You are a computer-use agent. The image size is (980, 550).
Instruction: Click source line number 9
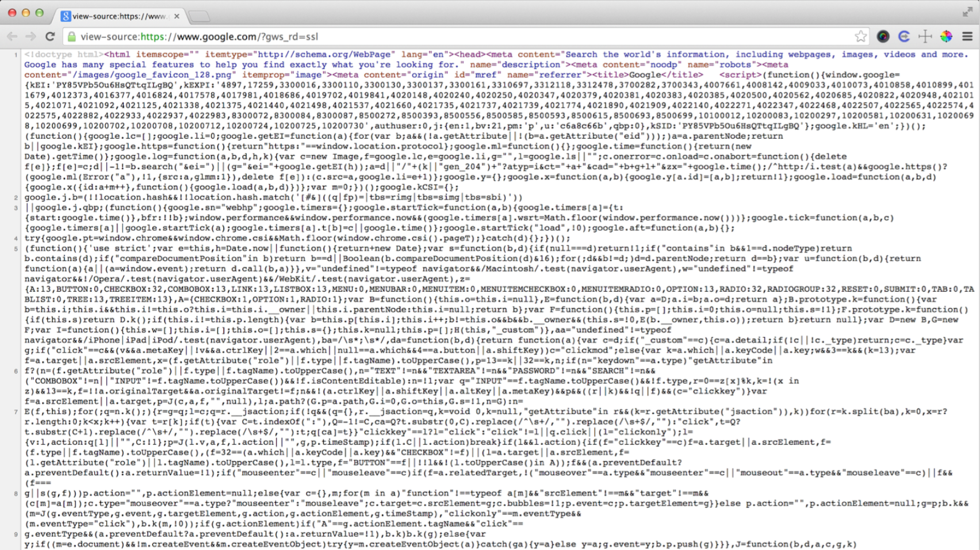[x=16, y=535]
